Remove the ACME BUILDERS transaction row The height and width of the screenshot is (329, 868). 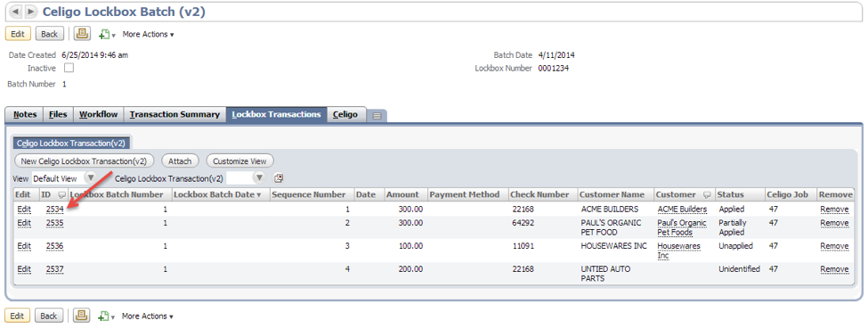pyautogui.click(x=834, y=210)
